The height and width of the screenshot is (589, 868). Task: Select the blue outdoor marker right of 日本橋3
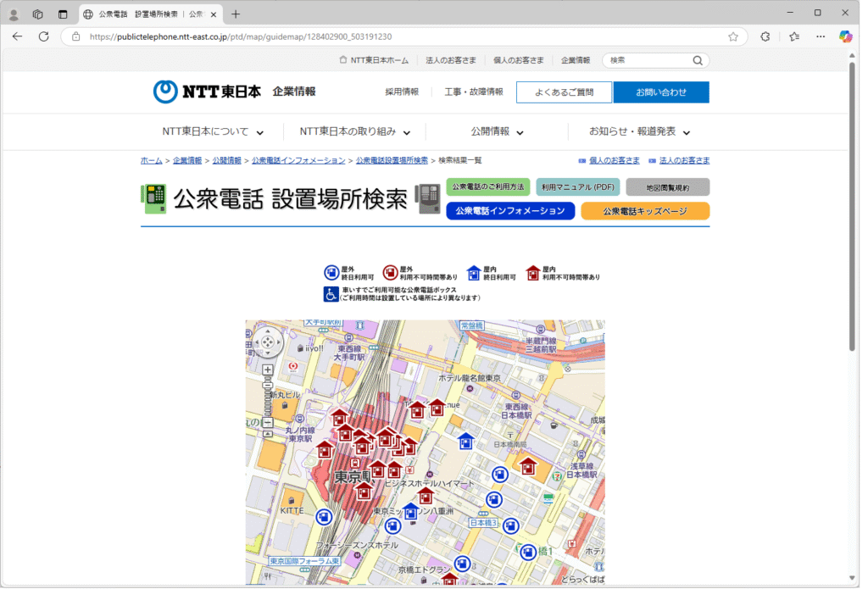point(511,525)
